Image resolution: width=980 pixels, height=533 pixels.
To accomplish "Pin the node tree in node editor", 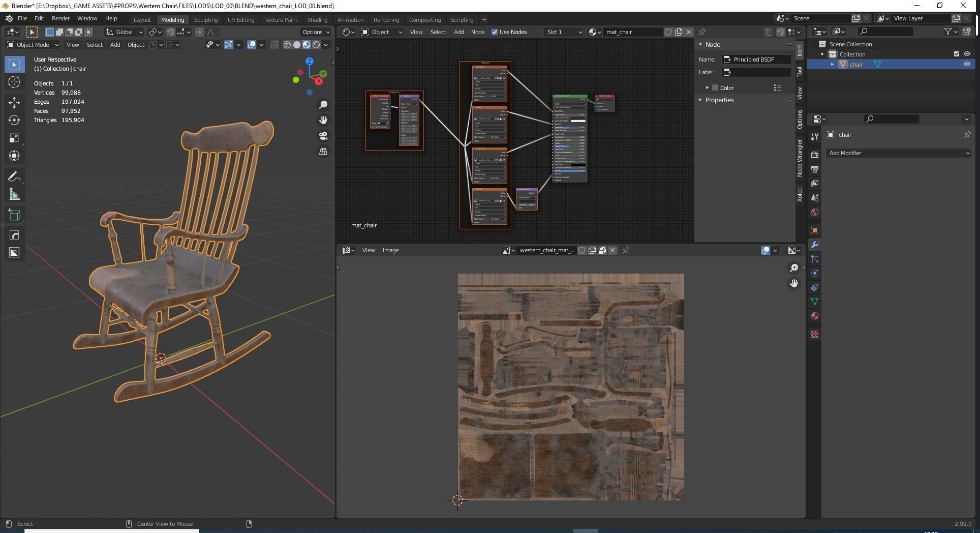I will pos(702,32).
